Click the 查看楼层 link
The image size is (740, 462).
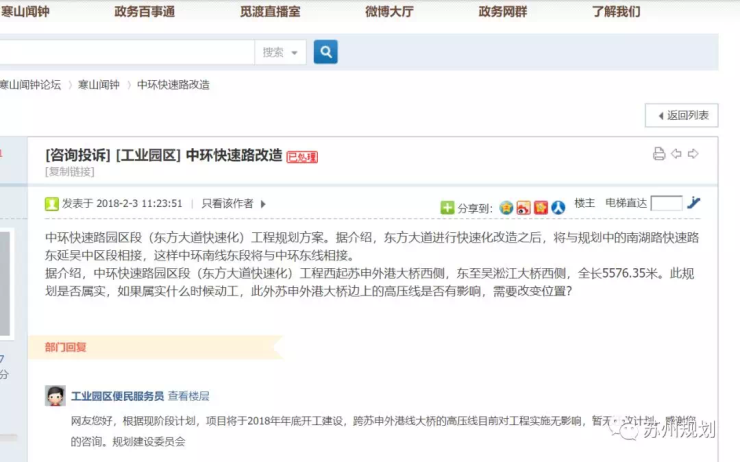pos(189,396)
